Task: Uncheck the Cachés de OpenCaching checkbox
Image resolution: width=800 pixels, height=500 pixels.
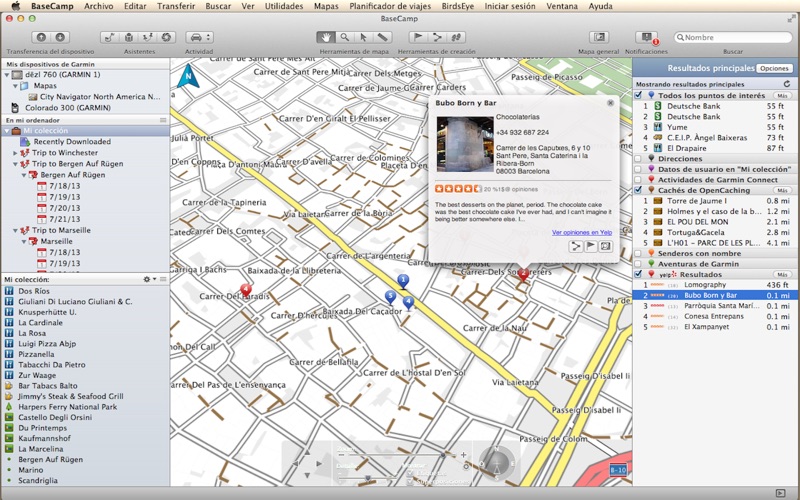Action: coord(638,190)
